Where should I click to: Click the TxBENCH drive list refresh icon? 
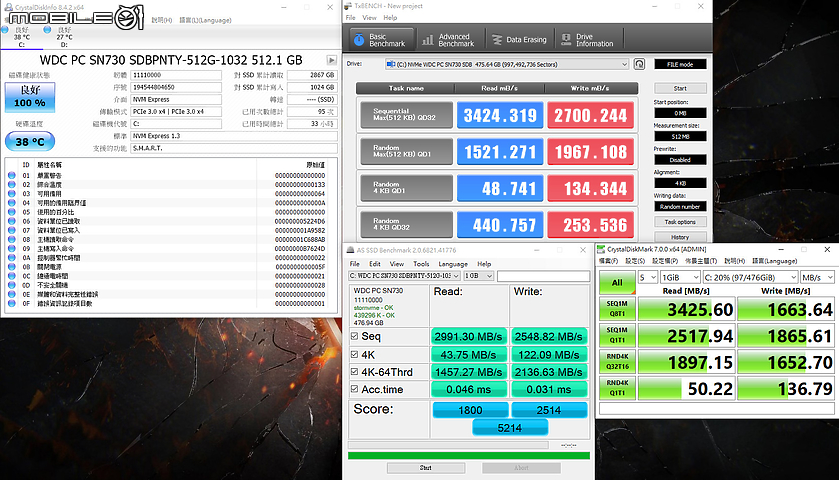(639, 64)
